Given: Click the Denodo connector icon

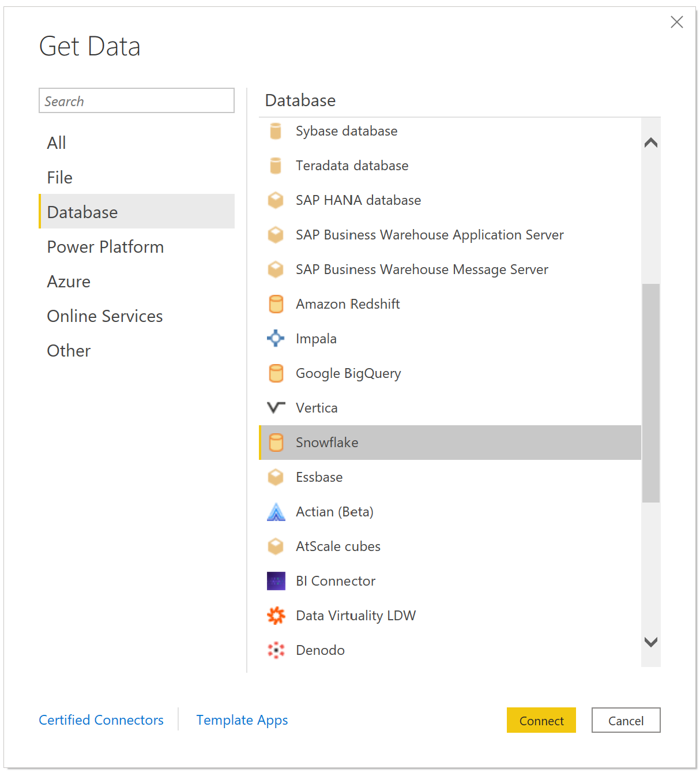Looking at the screenshot, I should point(276,650).
